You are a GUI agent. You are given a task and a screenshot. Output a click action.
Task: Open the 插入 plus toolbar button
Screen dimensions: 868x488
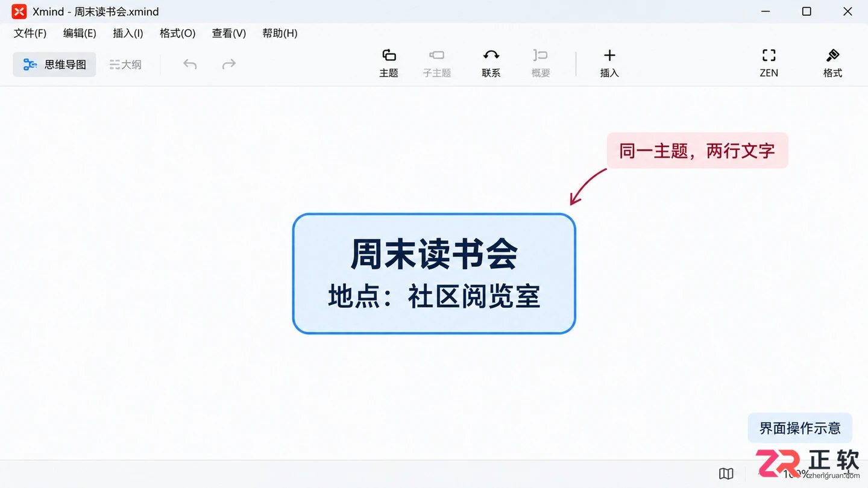point(609,63)
